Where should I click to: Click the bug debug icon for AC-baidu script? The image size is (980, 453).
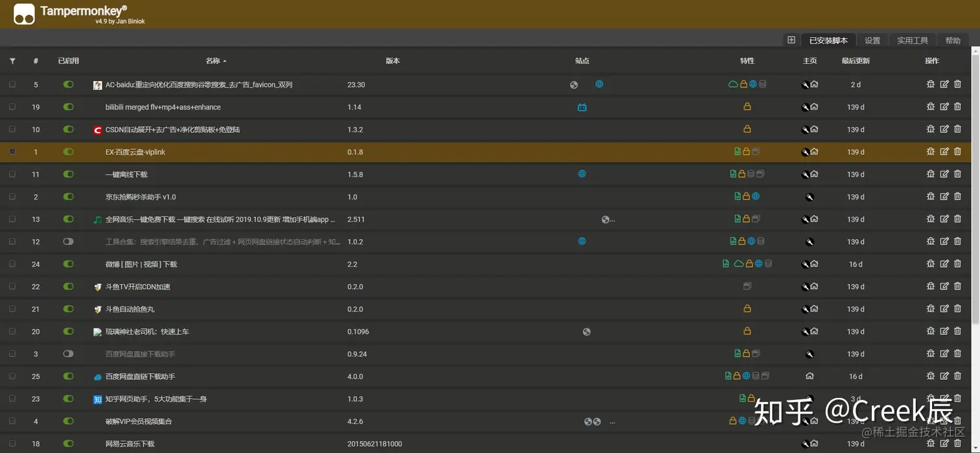tap(931, 84)
